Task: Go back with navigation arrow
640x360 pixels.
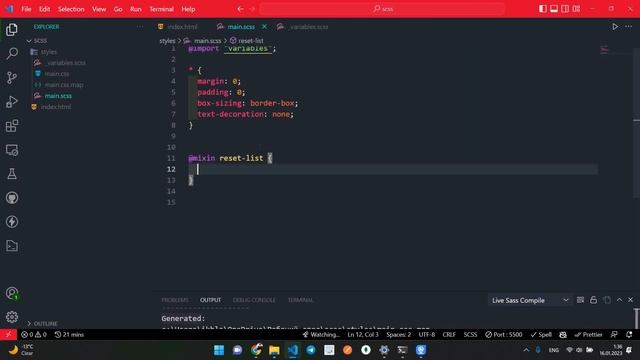Action: pos(240,9)
